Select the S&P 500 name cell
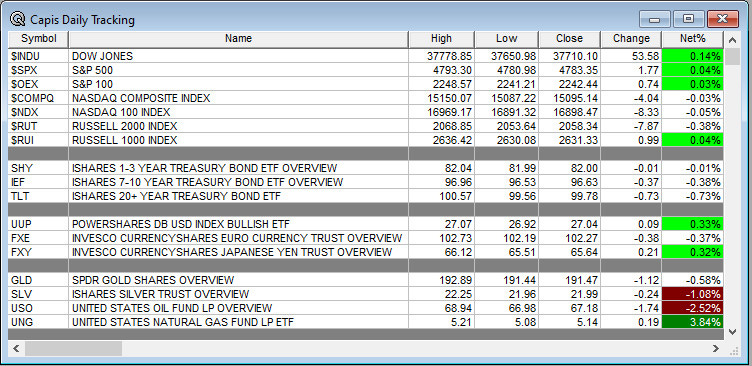 238,71
